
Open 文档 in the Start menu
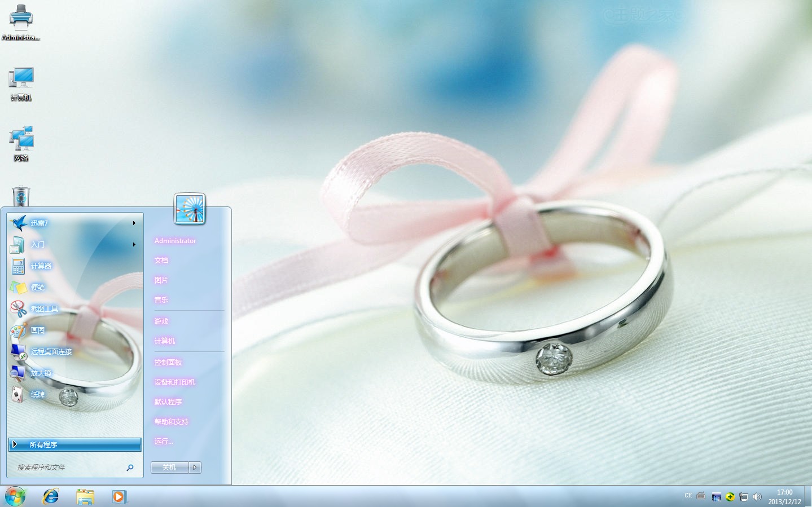click(x=161, y=261)
